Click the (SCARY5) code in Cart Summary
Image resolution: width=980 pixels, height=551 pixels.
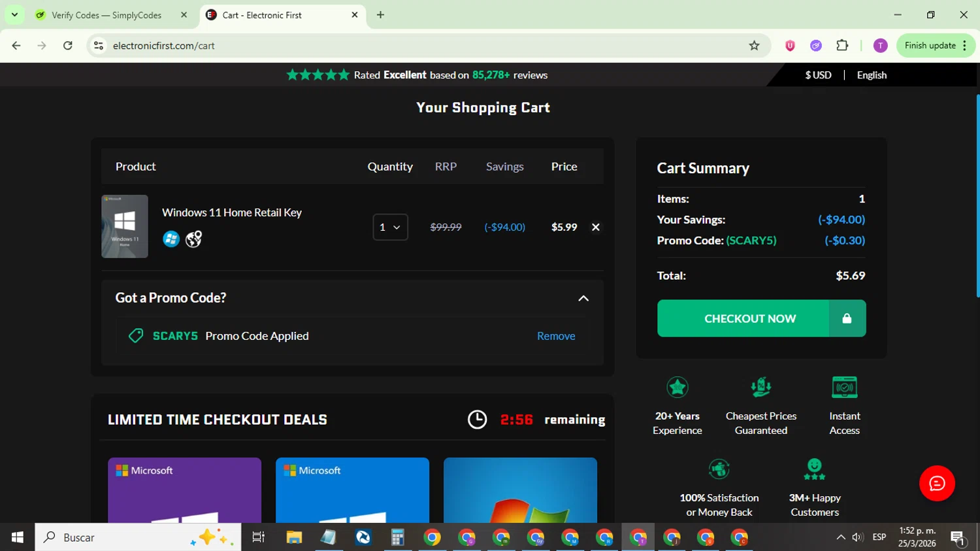pyautogui.click(x=751, y=241)
